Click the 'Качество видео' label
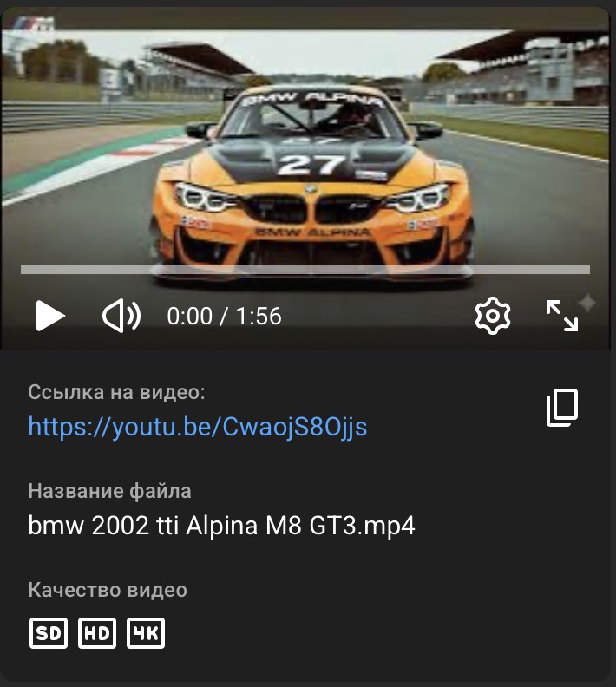Screen dimensions: 616x687 (x=108, y=590)
